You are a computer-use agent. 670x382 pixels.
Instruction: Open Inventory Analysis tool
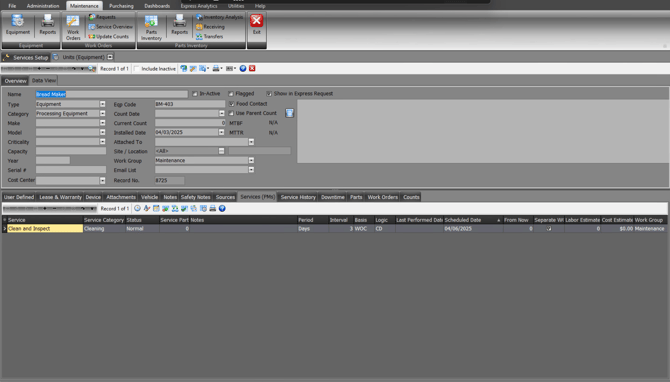[219, 17]
